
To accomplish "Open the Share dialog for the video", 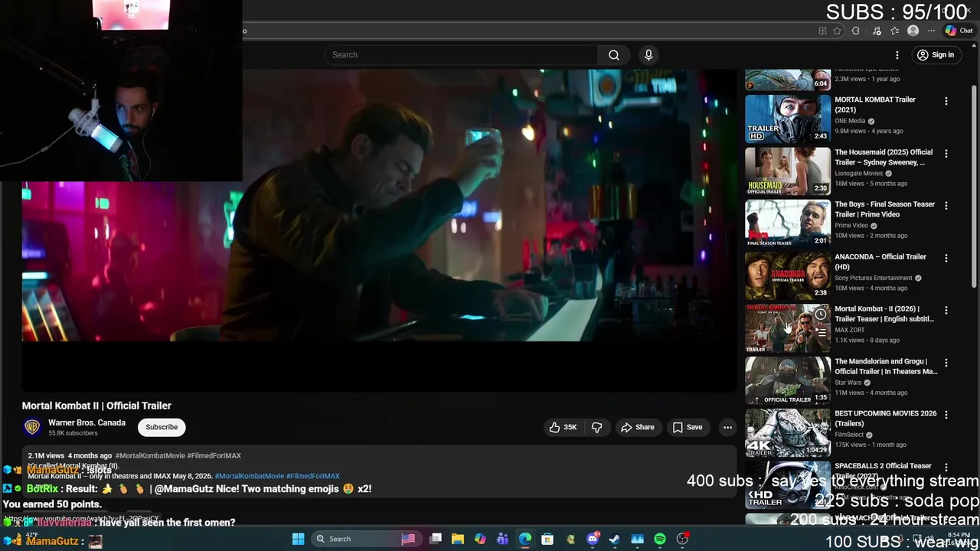I will (x=637, y=427).
